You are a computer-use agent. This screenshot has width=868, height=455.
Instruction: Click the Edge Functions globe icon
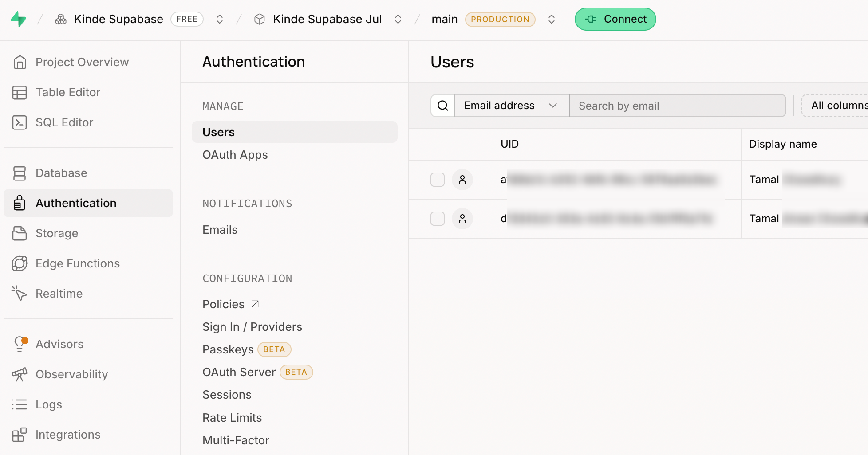tap(20, 263)
